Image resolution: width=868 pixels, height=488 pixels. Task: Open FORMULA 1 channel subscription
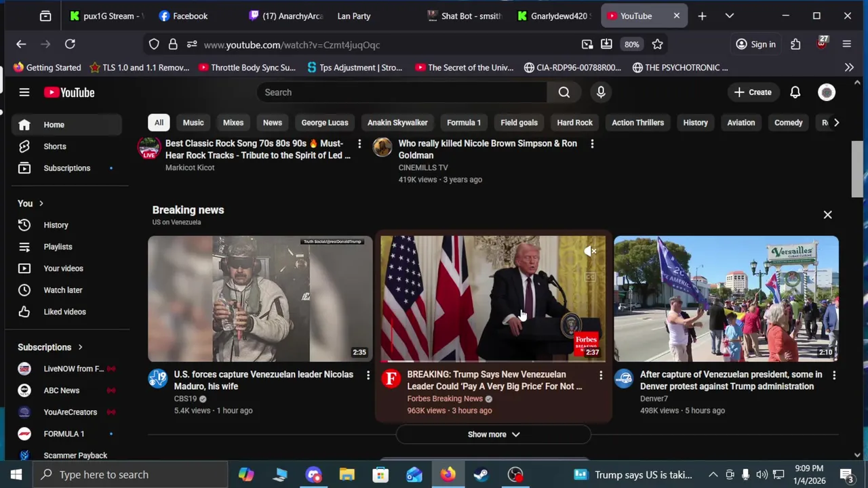[x=66, y=434]
